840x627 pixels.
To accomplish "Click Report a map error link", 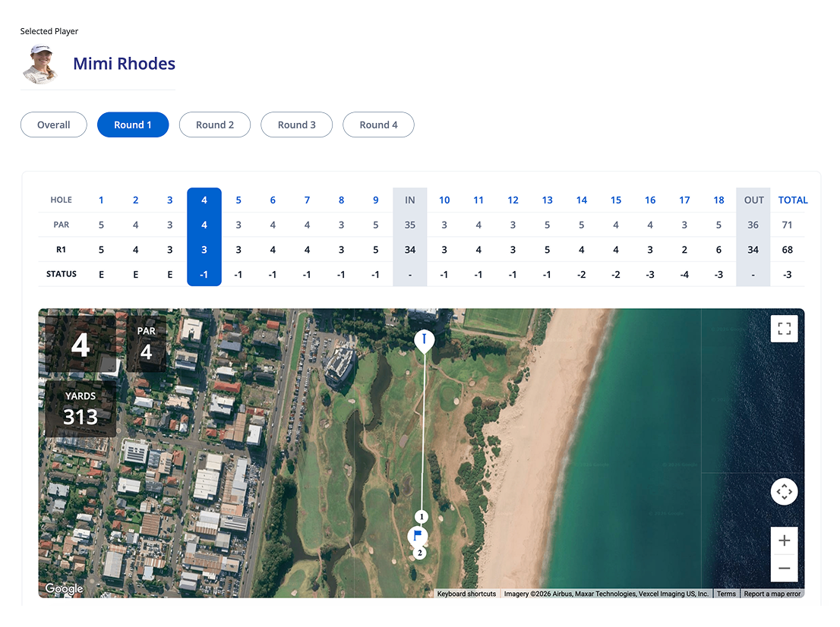I will [x=772, y=594].
